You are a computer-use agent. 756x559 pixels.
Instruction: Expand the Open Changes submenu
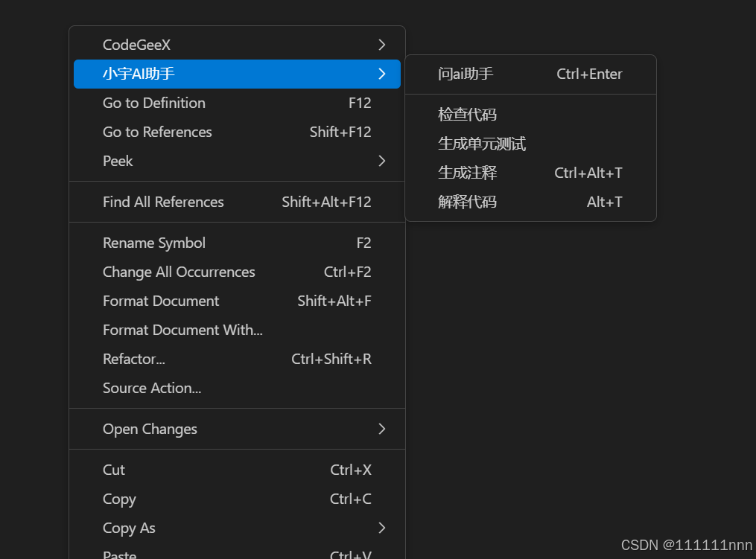pyautogui.click(x=381, y=429)
